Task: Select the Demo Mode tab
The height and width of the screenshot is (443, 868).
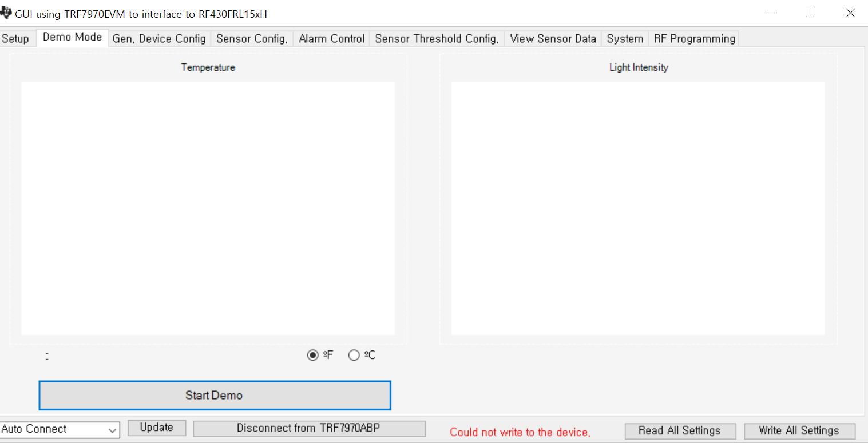Action: 72,37
